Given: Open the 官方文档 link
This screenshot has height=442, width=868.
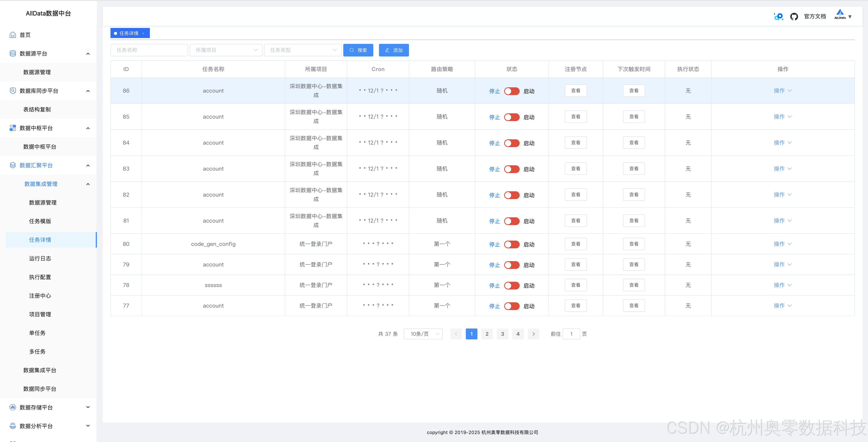Looking at the screenshot, I should click(815, 16).
